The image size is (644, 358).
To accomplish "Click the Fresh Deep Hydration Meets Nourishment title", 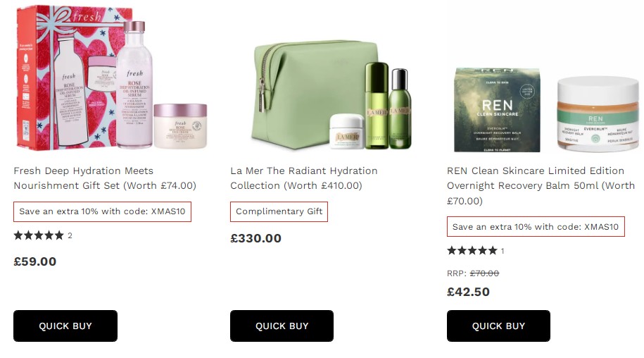I will tap(105, 178).
